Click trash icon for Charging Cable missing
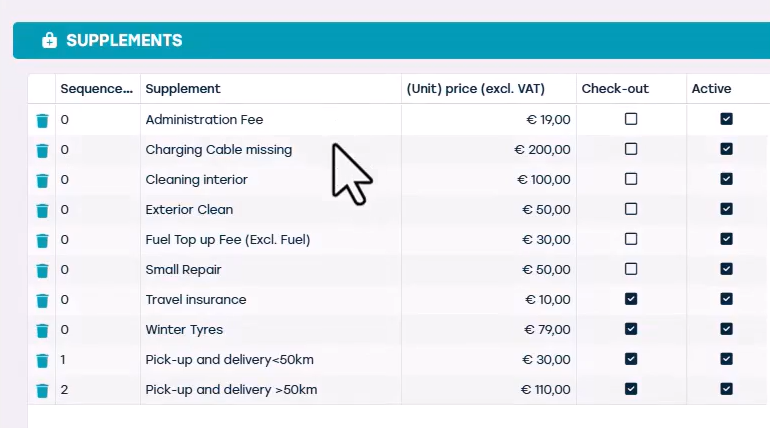 coord(42,150)
